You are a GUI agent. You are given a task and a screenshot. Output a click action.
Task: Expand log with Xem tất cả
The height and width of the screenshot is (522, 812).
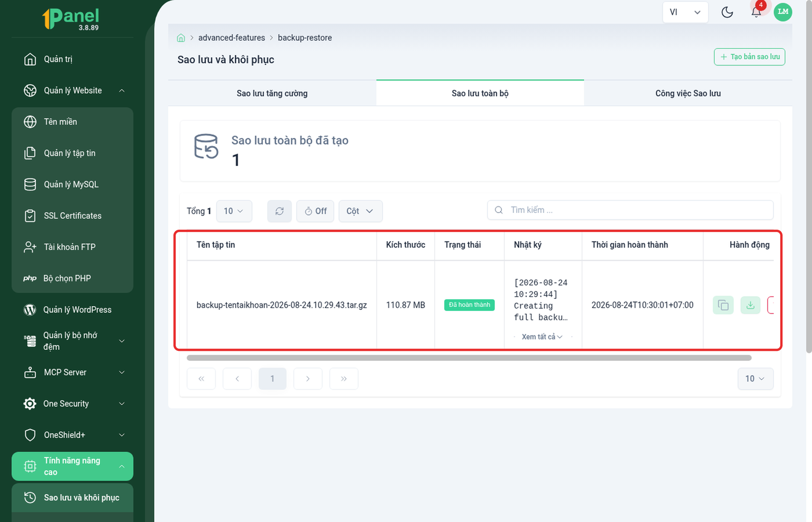(542, 337)
